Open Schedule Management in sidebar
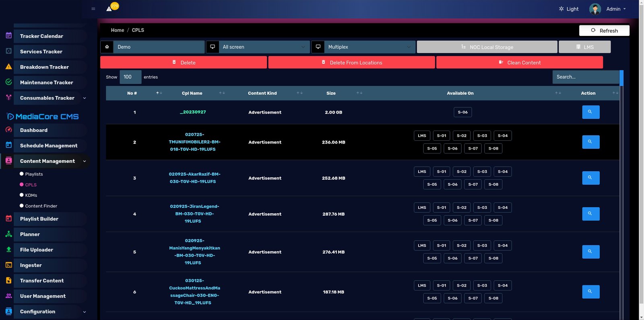 point(48,145)
